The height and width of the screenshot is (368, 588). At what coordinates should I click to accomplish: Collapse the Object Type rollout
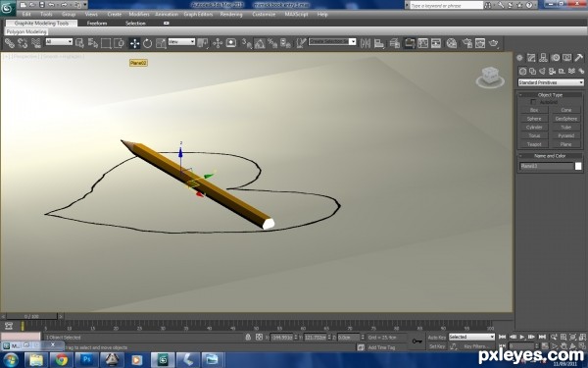coord(551,95)
